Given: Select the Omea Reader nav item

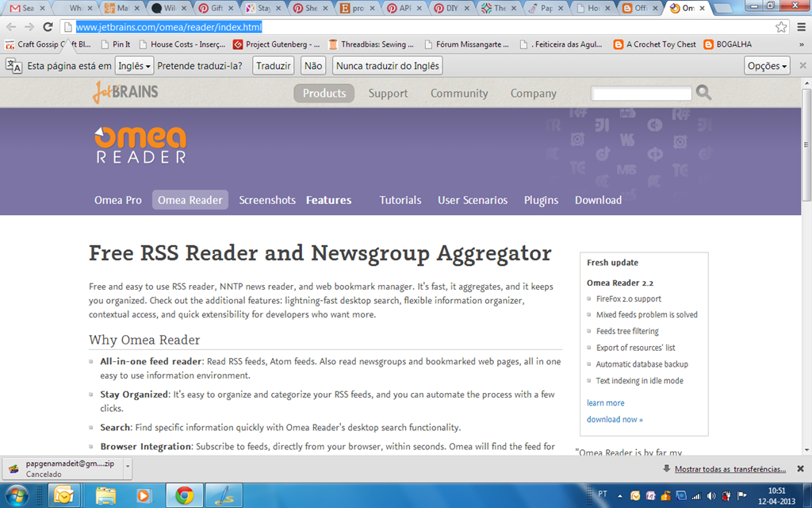Looking at the screenshot, I should [190, 200].
